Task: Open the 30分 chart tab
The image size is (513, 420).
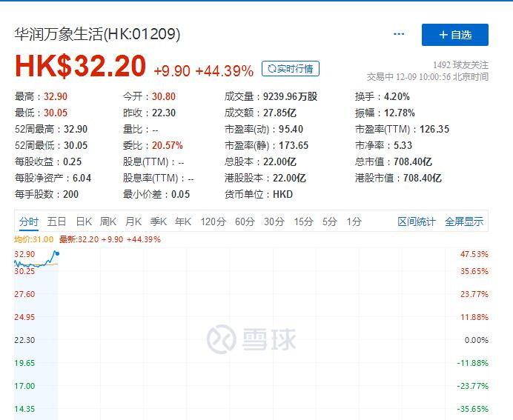Action: click(x=274, y=221)
